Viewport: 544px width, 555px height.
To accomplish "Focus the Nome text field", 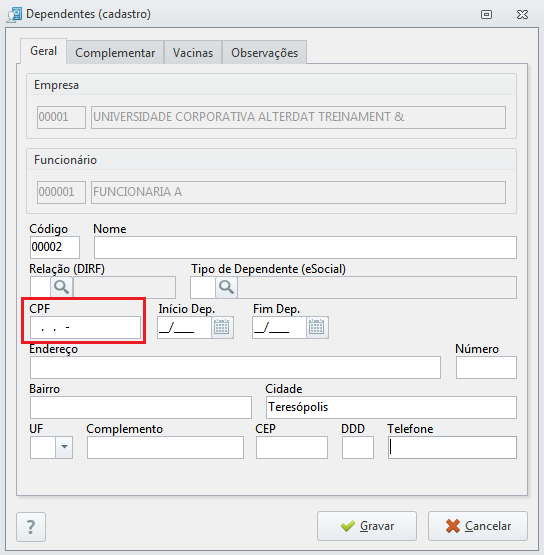I will pyautogui.click(x=305, y=247).
